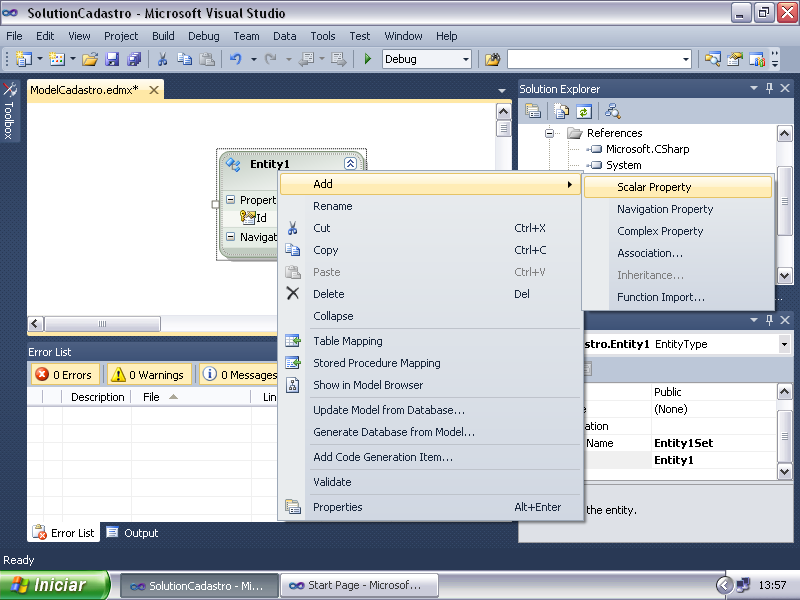Image resolution: width=800 pixels, height=600 pixels.
Task: Click inside the Find combo box field
Action: (594, 59)
